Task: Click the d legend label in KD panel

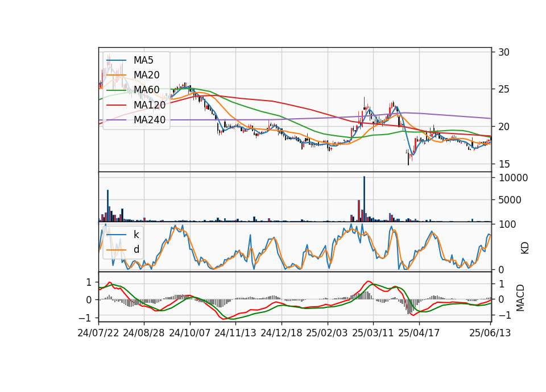Action: coord(136,249)
